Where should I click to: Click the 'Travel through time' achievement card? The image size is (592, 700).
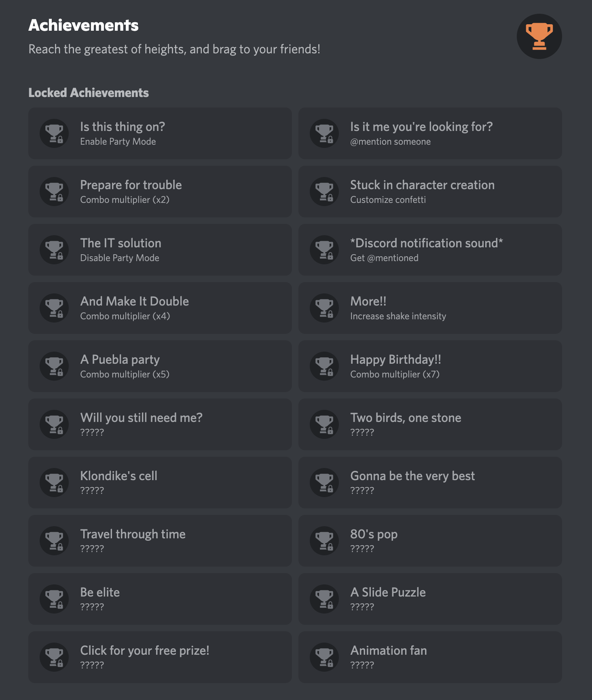(160, 541)
